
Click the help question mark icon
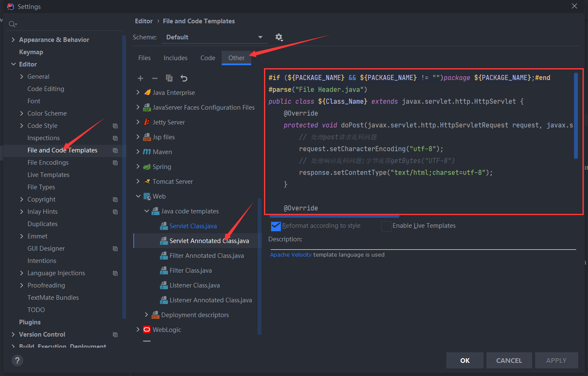point(17,360)
